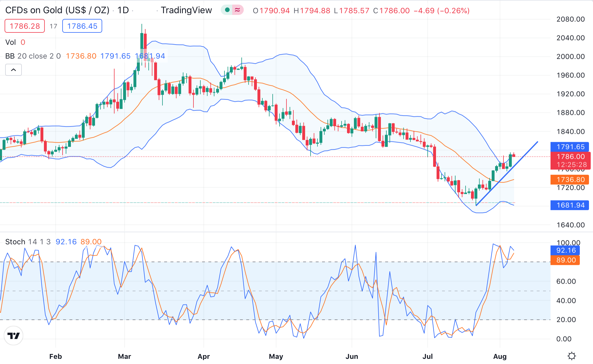Click the 1920.00 price axis label
Viewport: 593px width, 364px height.
(x=570, y=94)
